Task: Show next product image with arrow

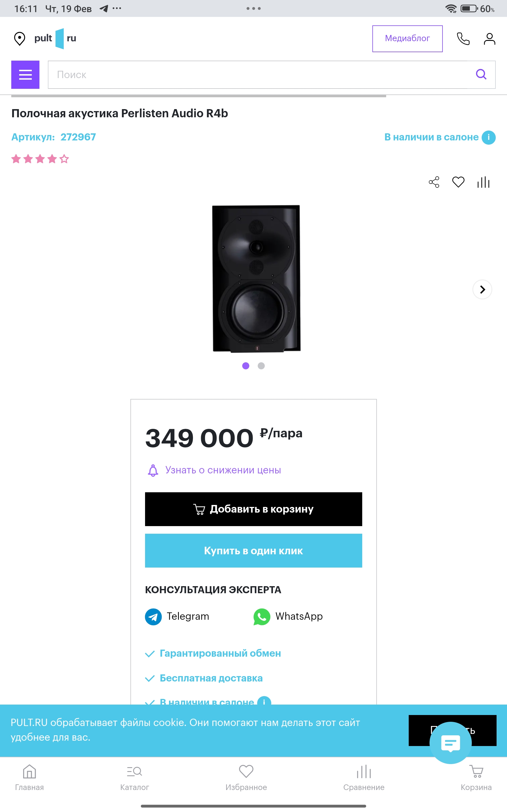Action: click(x=482, y=290)
